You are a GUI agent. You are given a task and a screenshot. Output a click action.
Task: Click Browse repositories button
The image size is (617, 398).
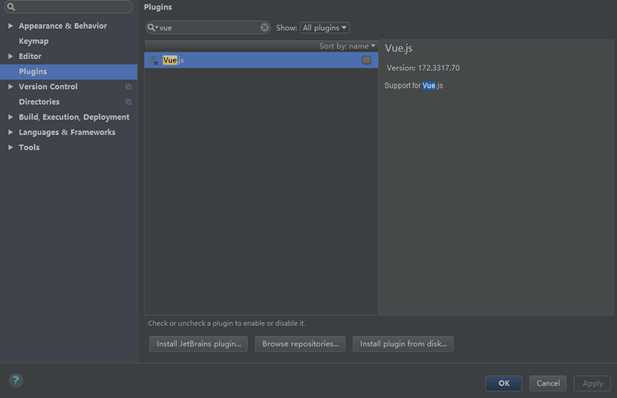point(300,344)
